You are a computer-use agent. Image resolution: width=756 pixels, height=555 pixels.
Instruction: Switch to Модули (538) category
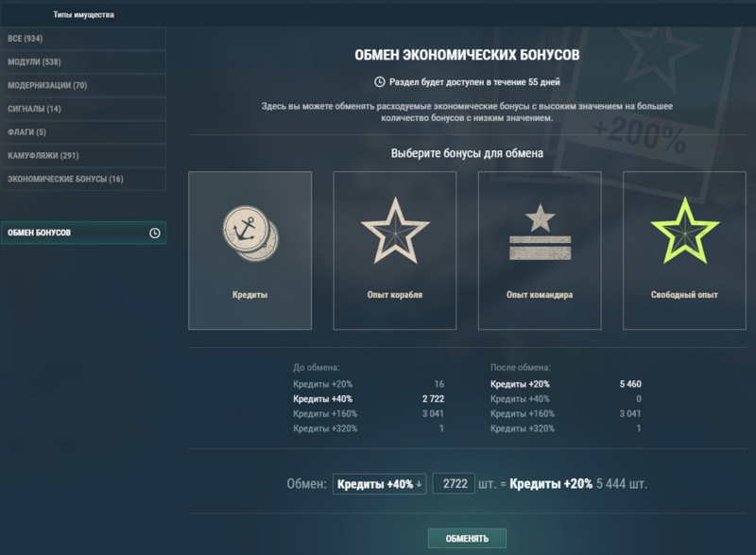(x=83, y=61)
